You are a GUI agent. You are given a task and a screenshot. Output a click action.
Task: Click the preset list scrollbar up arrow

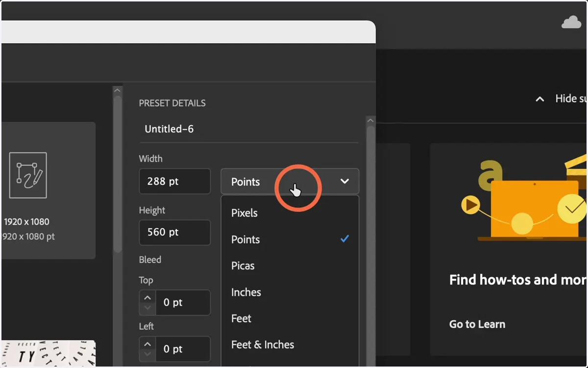(x=117, y=90)
